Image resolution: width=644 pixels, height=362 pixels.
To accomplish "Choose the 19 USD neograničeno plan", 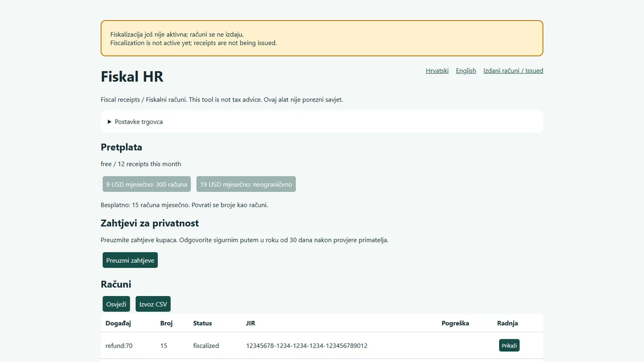I will coord(246,184).
